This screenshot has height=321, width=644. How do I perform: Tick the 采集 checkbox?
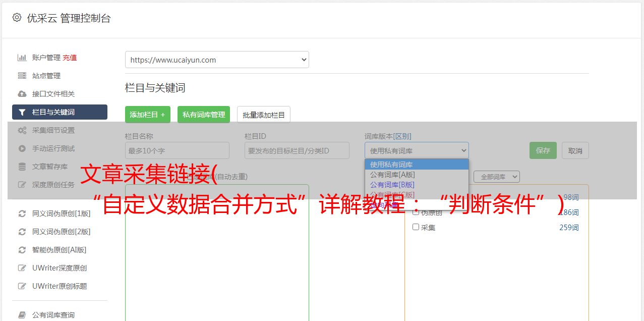click(x=416, y=227)
